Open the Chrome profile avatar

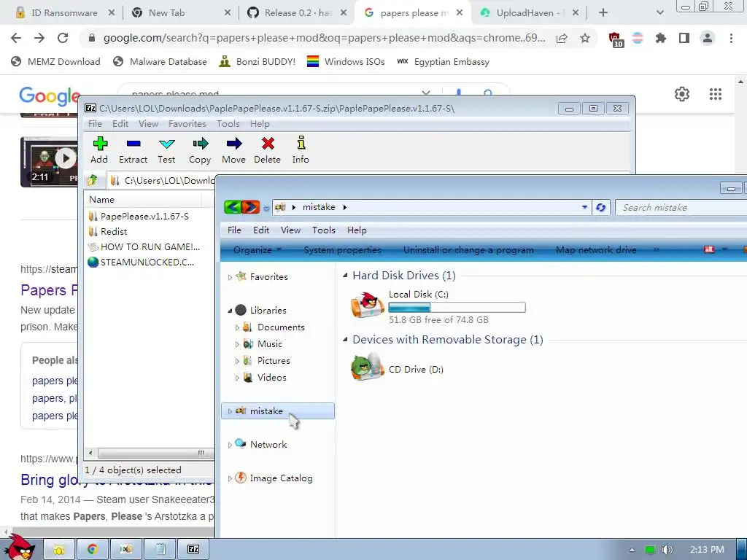708,38
